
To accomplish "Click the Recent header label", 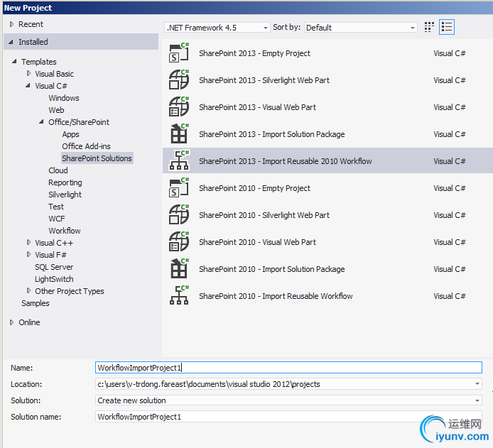I will click(x=31, y=24).
